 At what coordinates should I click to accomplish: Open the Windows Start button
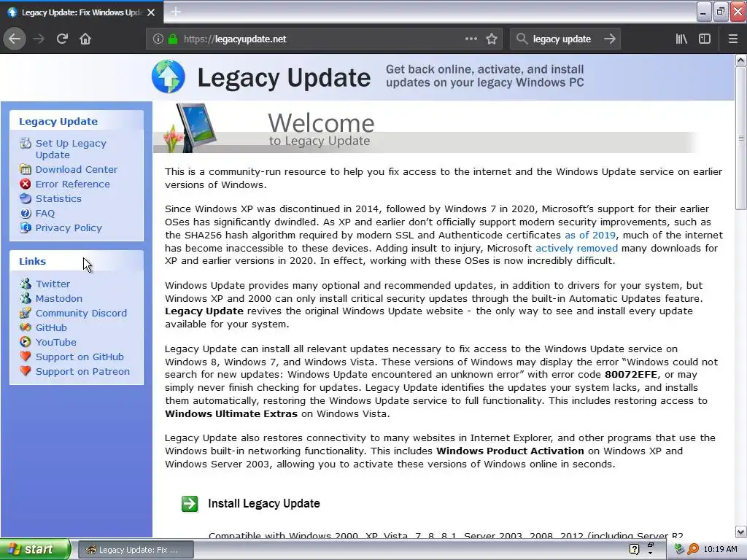(x=35, y=549)
